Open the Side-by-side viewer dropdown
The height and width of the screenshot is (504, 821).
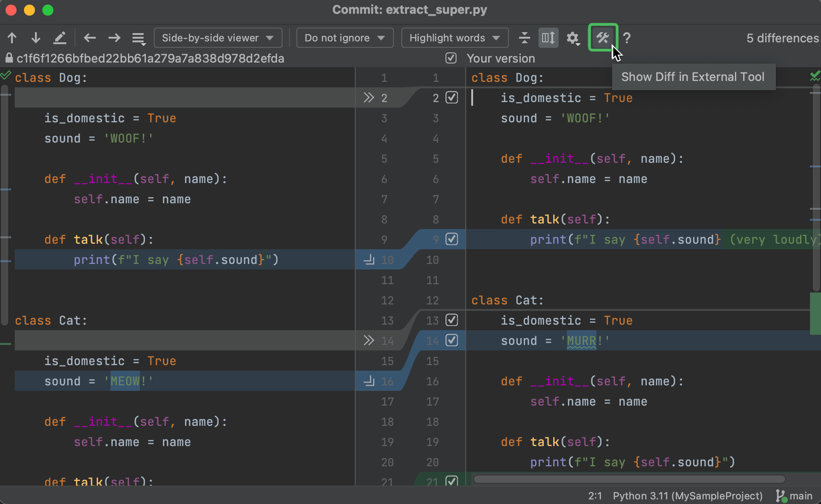[x=218, y=38]
